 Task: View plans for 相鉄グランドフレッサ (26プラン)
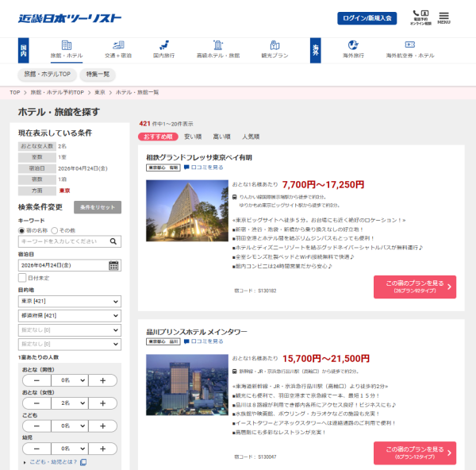coord(415,287)
